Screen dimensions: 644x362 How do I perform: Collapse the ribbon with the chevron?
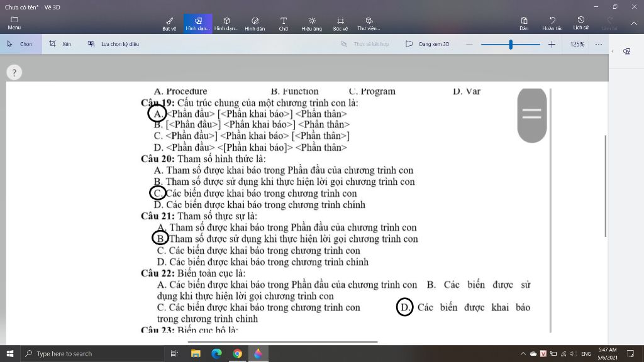point(634,24)
